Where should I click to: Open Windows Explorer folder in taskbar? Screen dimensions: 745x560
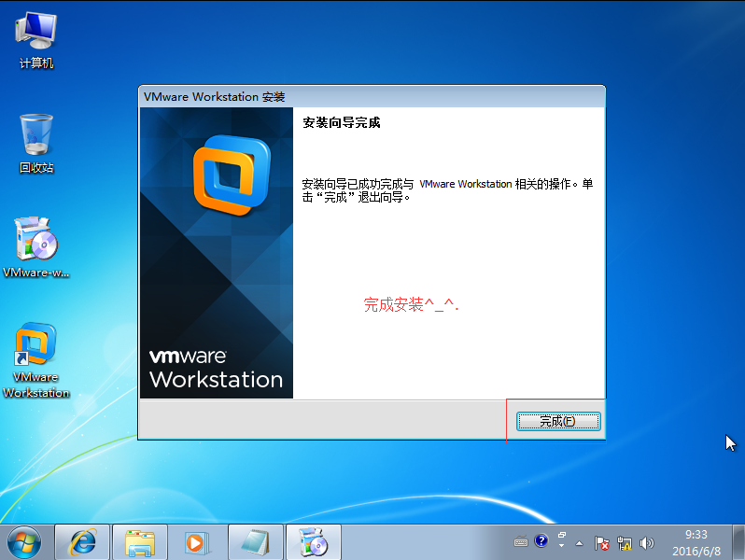click(140, 541)
